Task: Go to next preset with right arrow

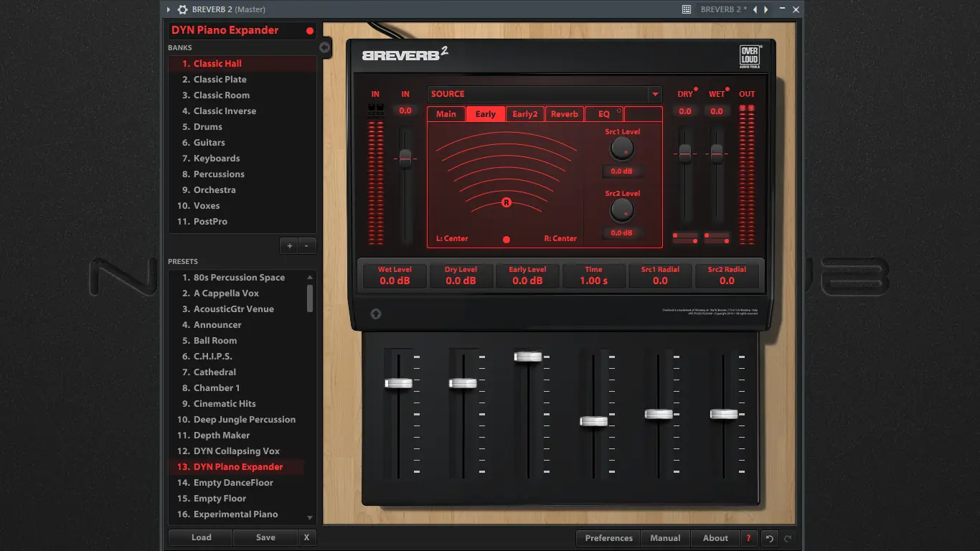Action: coord(766,9)
